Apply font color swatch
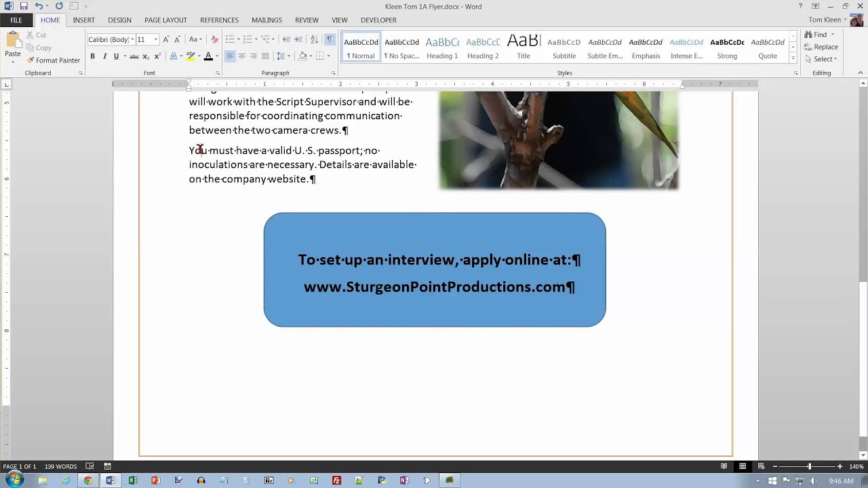The image size is (868, 488). [x=208, y=56]
